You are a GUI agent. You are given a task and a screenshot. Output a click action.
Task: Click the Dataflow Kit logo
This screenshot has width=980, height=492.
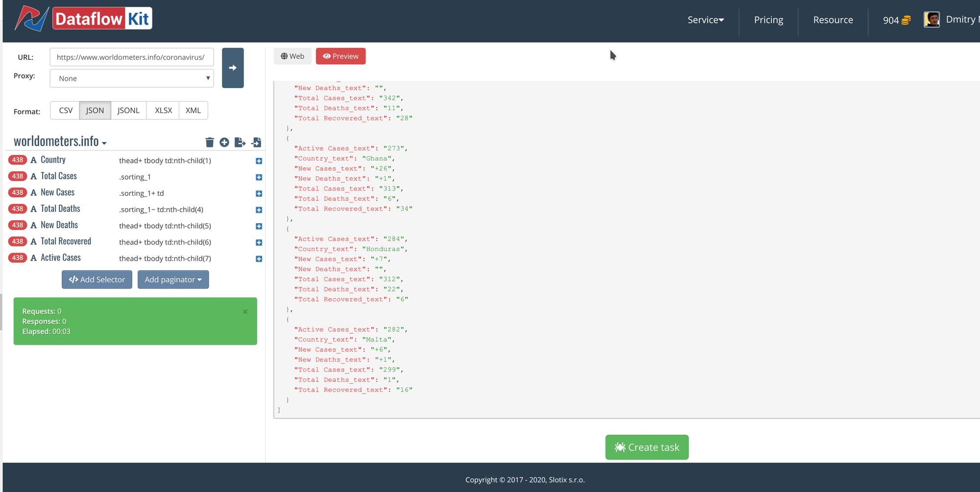tap(83, 19)
